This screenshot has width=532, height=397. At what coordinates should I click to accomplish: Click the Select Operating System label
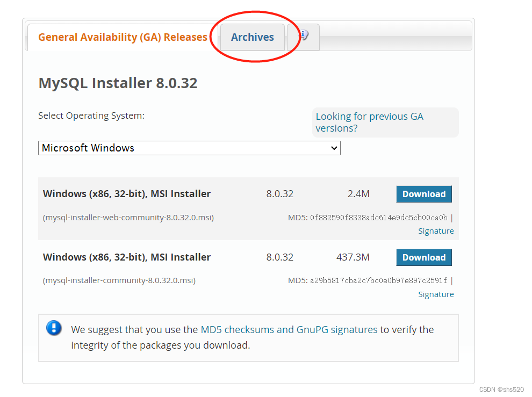pos(91,116)
